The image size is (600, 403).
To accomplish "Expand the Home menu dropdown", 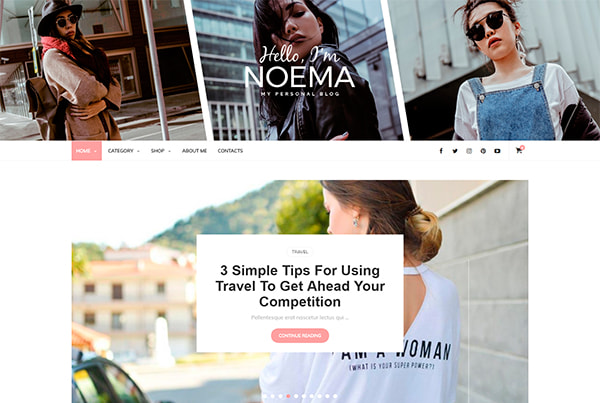I will (x=86, y=151).
